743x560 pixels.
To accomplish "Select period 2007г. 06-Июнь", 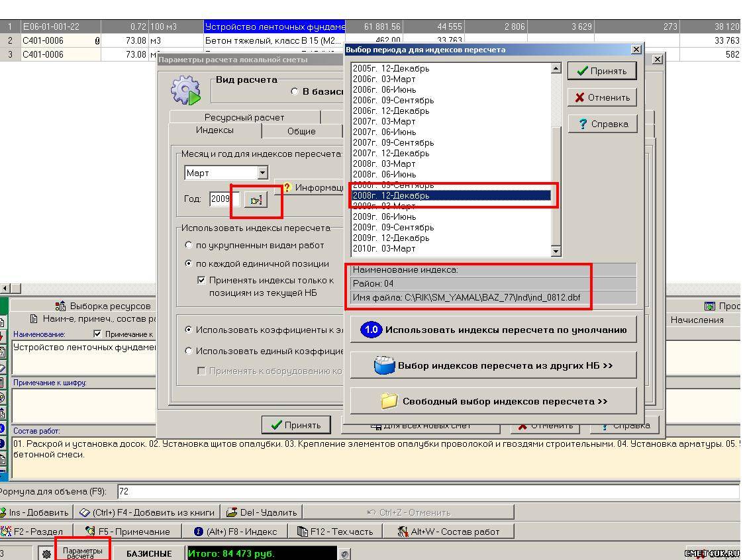I will [x=452, y=132].
